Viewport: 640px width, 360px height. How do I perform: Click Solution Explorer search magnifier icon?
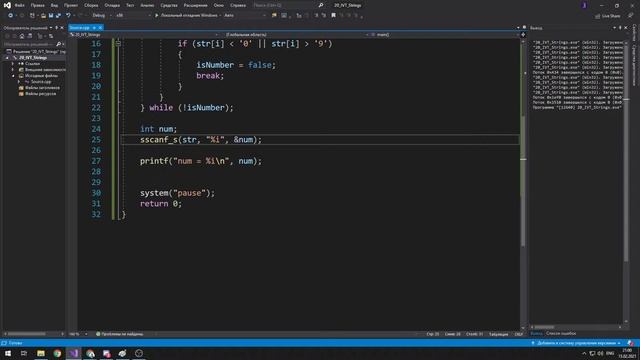(x=58, y=44)
